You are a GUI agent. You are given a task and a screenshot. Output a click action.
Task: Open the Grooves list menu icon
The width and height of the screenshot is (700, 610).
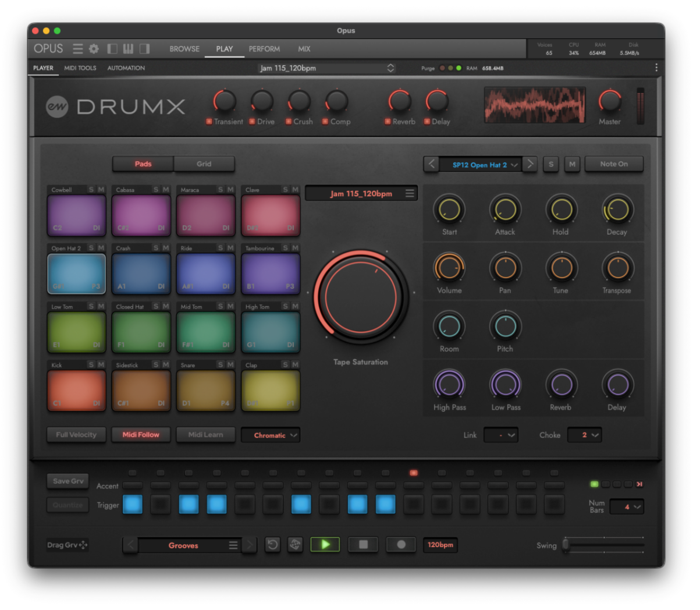233,545
